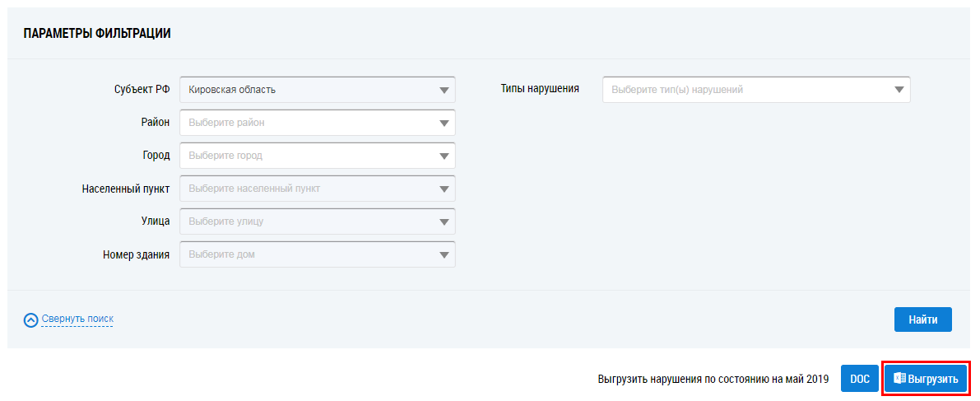Click the Выберите район field
This screenshot has width=980, height=401.
coord(304,123)
